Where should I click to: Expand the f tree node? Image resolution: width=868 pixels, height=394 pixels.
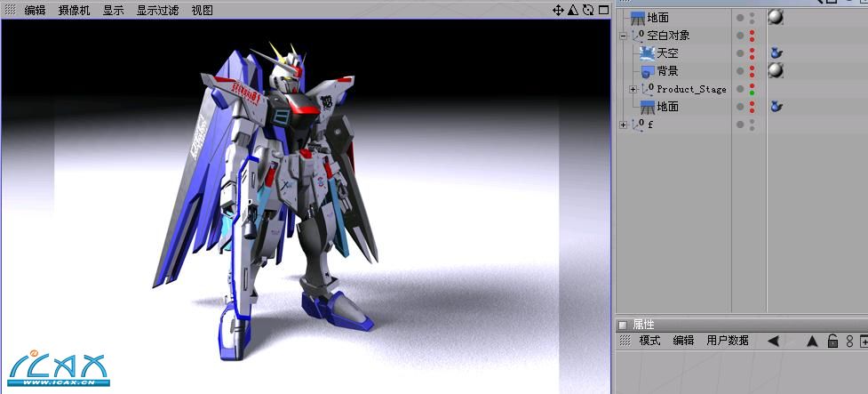(624, 125)
